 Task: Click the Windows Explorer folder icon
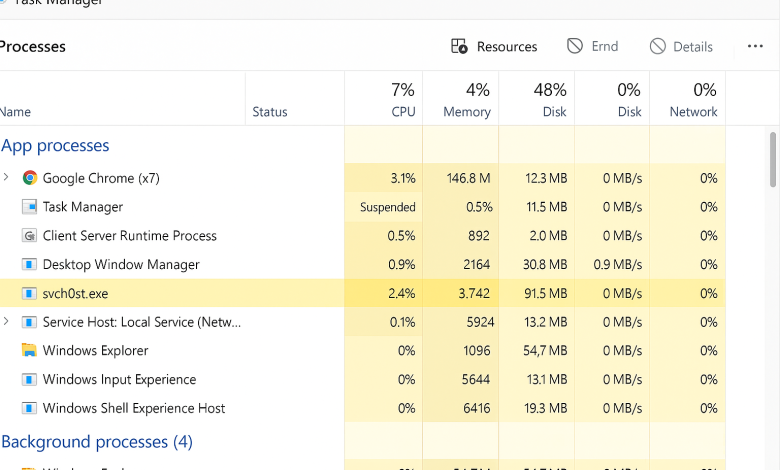(x=29, y=350)
